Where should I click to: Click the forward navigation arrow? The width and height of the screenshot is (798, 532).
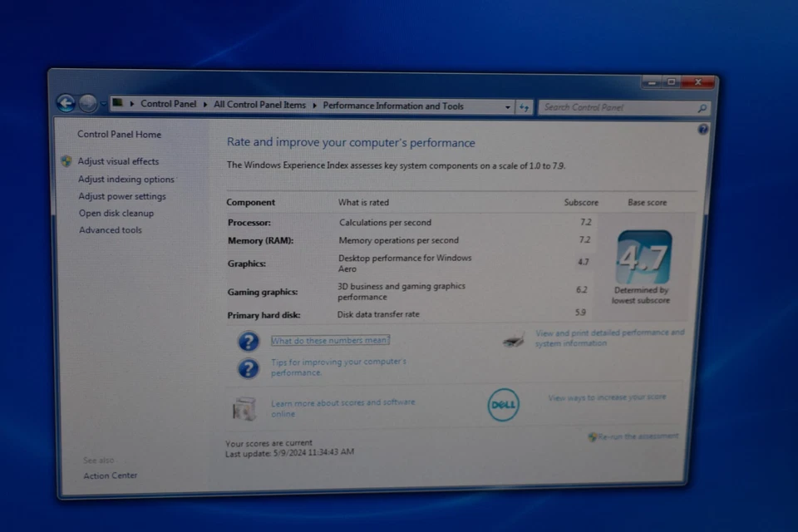[x=86, y=103]
